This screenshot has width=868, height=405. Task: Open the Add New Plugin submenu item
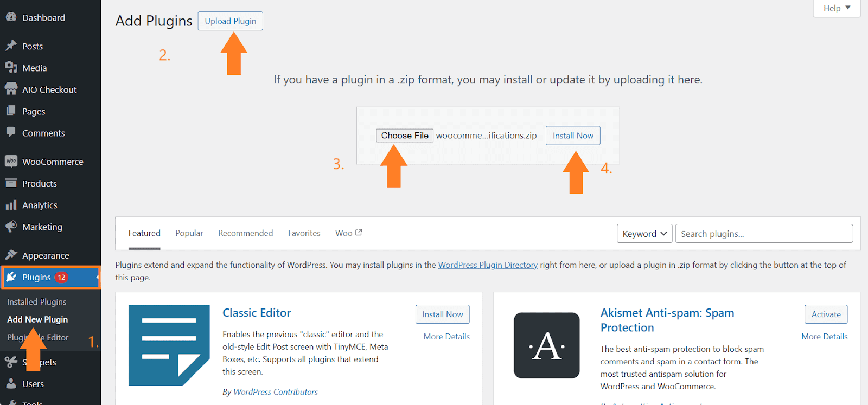pyautogui.click(x=37, y=319)
